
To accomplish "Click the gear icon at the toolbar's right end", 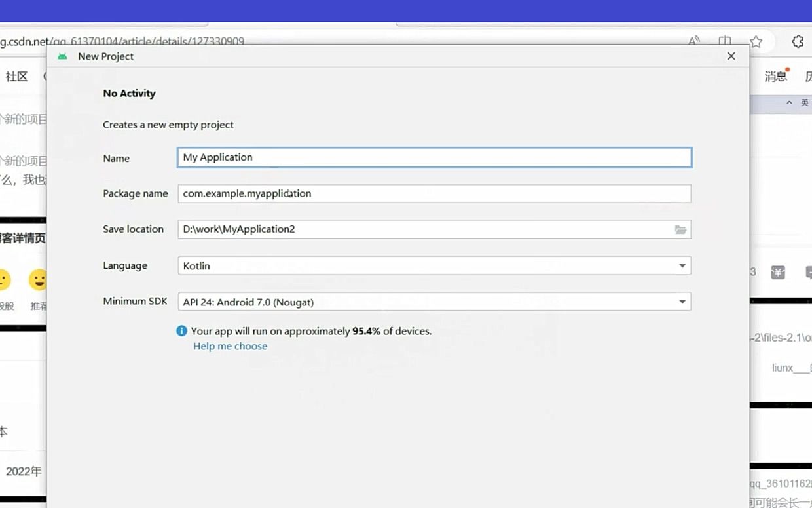I will pos(798,41).
